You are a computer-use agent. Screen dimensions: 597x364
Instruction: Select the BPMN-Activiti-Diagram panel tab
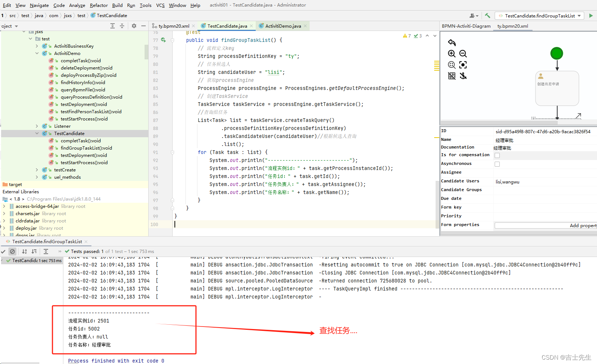[x=466, y=26]
